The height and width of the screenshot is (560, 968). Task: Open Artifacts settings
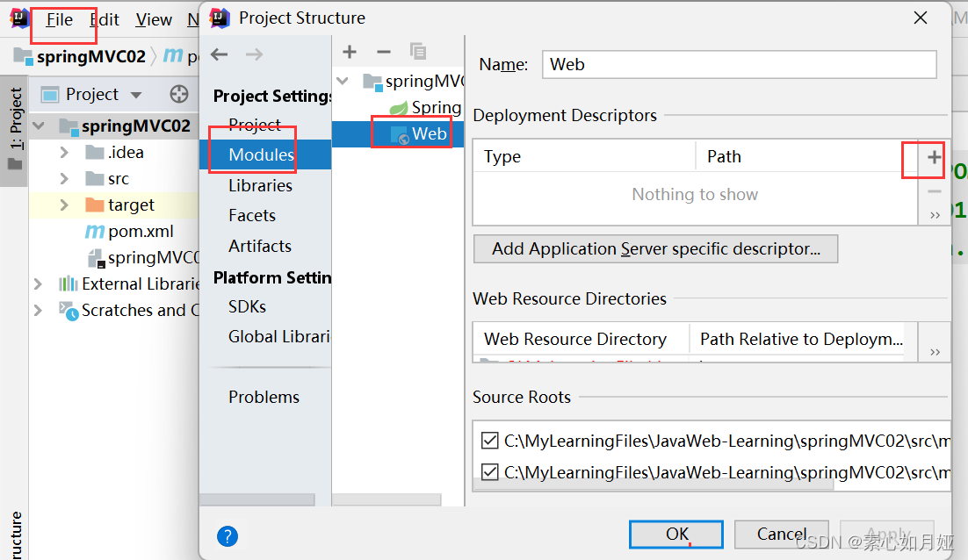point(260,246)
